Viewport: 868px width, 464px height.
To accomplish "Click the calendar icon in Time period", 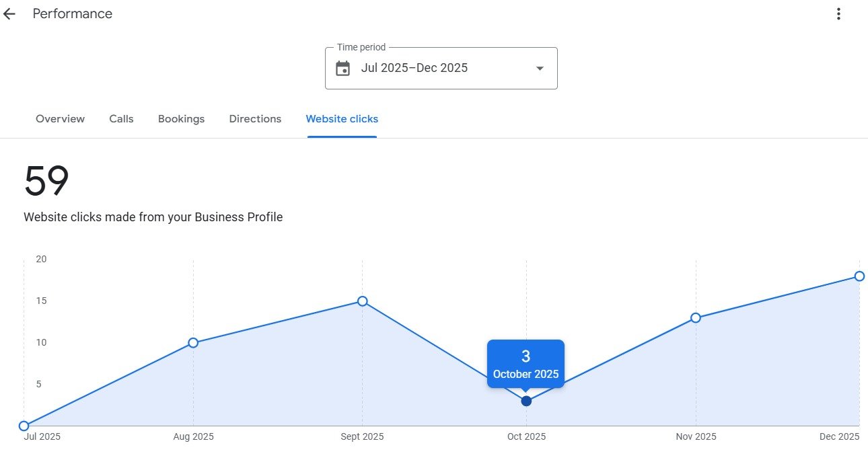I will [343, 69].
